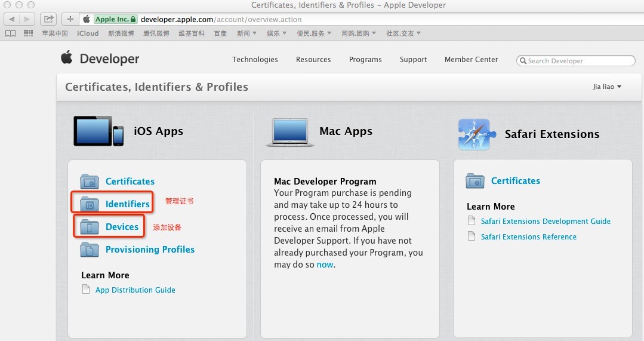This screenshot has width=644, height=341.
Task: Click the magnifier icon in Search Developer
Action: 523,61
